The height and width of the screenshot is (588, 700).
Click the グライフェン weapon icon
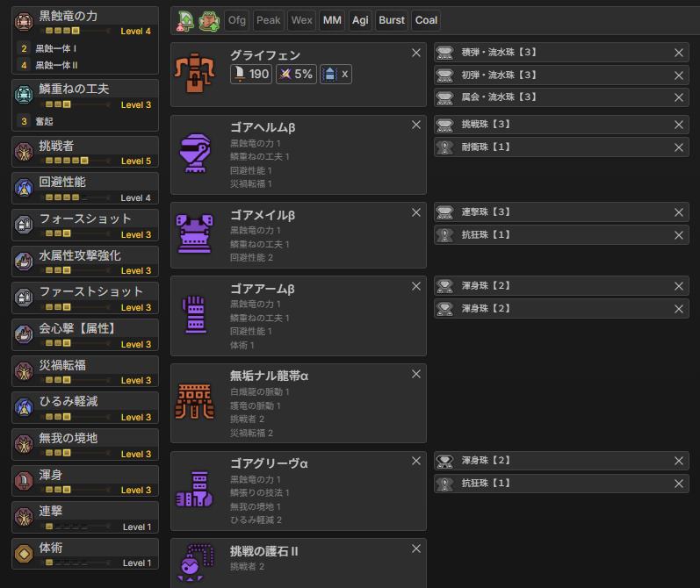point(194,74)
